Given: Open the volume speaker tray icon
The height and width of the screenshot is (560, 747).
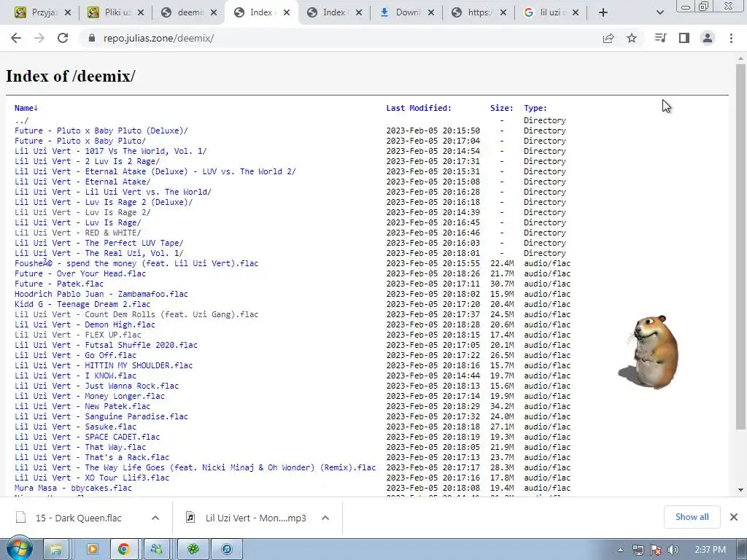Looking at the screenshot, I should pos(673,550).
